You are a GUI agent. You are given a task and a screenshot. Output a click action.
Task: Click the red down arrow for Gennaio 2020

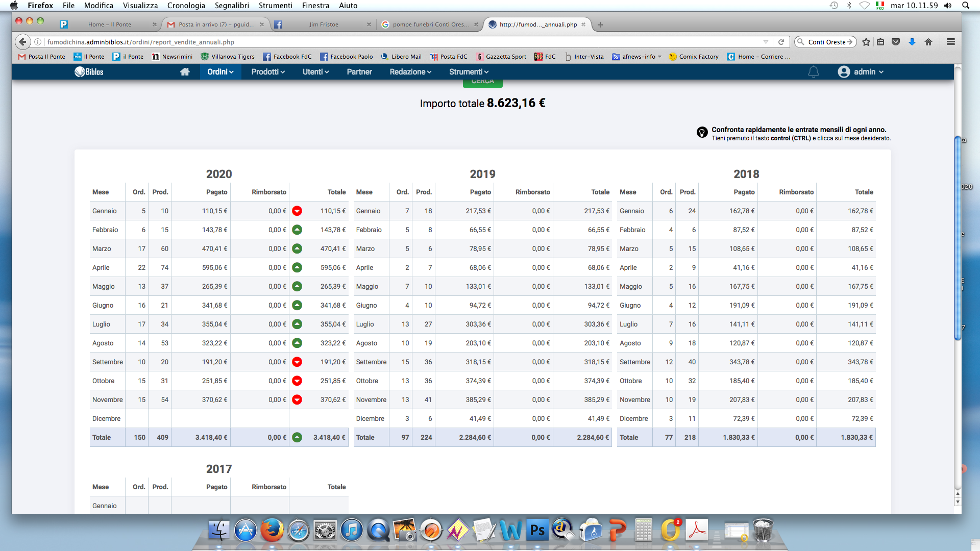297,211
